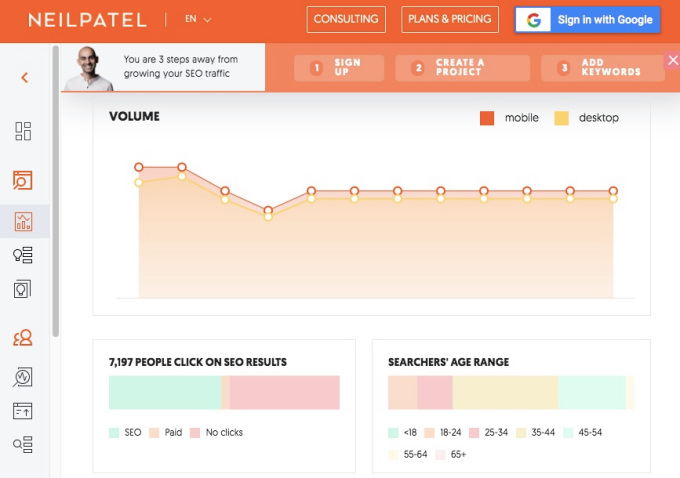Toggle the desktop legend swatch
The height and width of the screenshot is (478, 680).
(561, 118)
